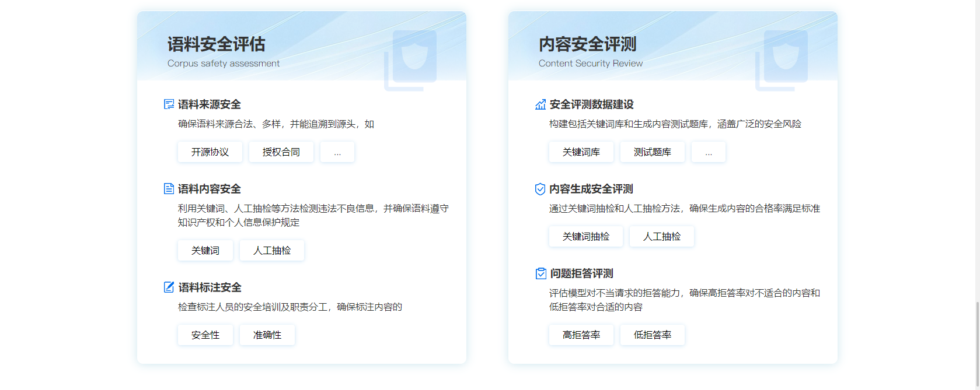
Task: Click the 高拒答率 tag
Action: (581, 335)
